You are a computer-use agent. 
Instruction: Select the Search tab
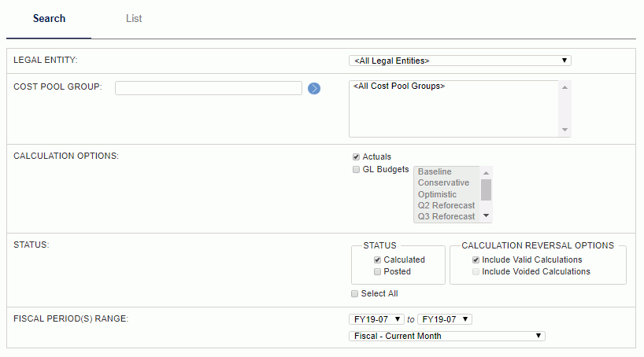49,18
